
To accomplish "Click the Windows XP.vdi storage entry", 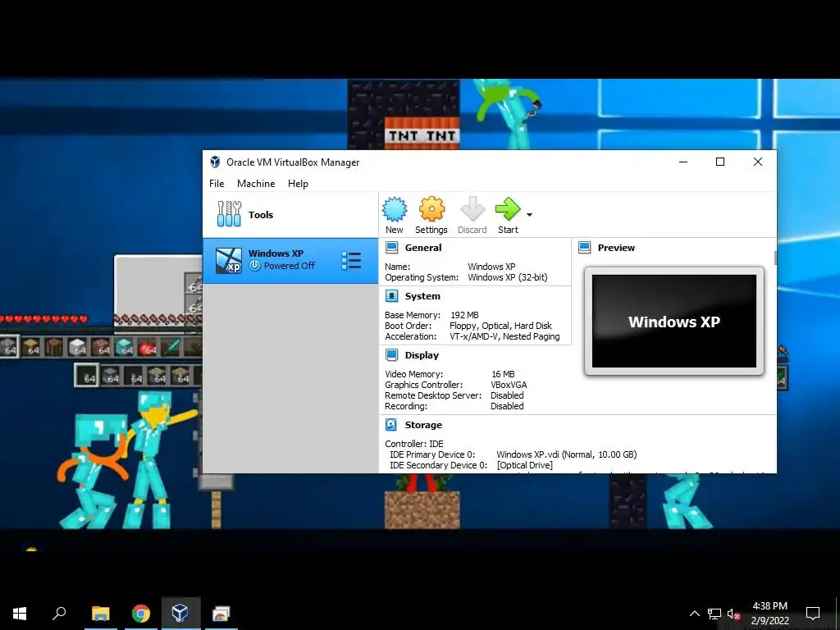I will coord(567,454).
